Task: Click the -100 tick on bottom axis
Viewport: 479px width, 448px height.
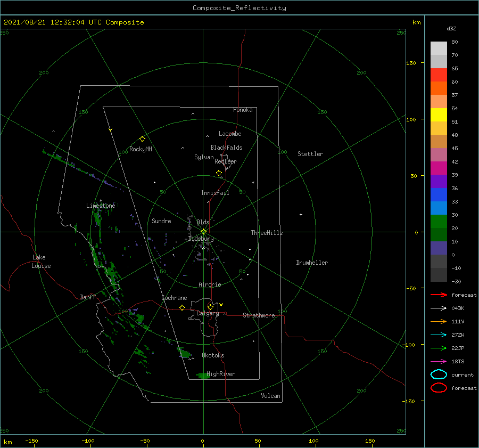Action: (x=88, y=441)
